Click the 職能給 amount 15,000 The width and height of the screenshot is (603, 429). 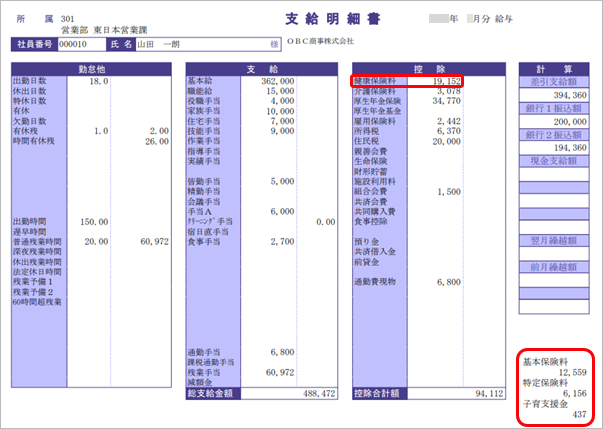click(280, 91)
